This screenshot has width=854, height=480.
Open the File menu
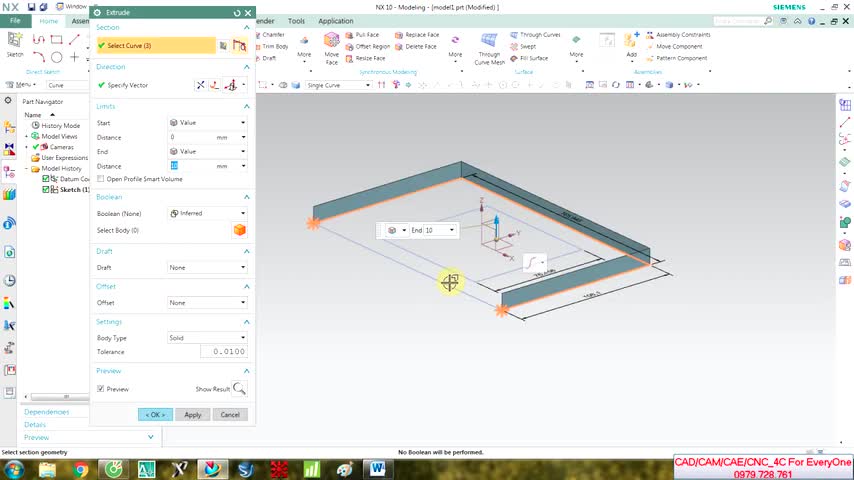(15, 21)
